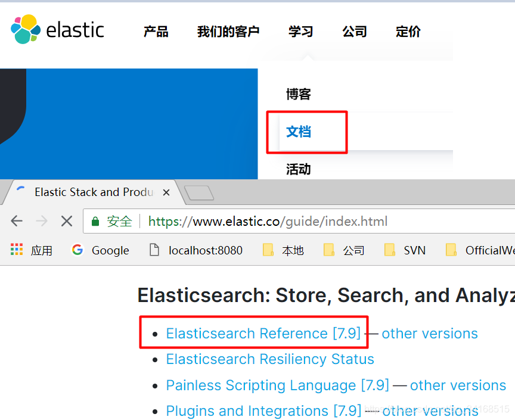Open the 公司 bookmark folder
This screenshot has height=420, width=515.
(344, 250)
